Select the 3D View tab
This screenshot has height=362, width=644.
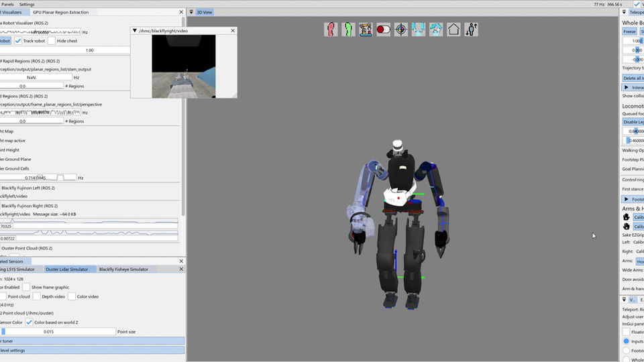pyautogui.click(x=204, y=12)
